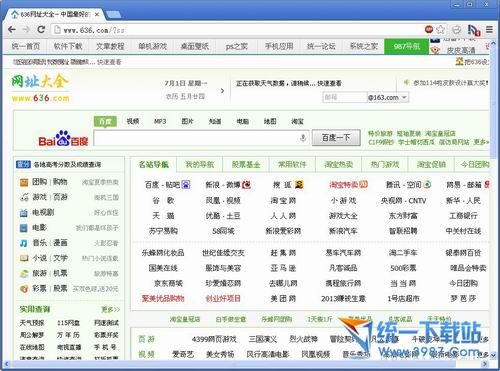Click the Qzone icon next to 腾讯 - 空间

tap(427, 184)
